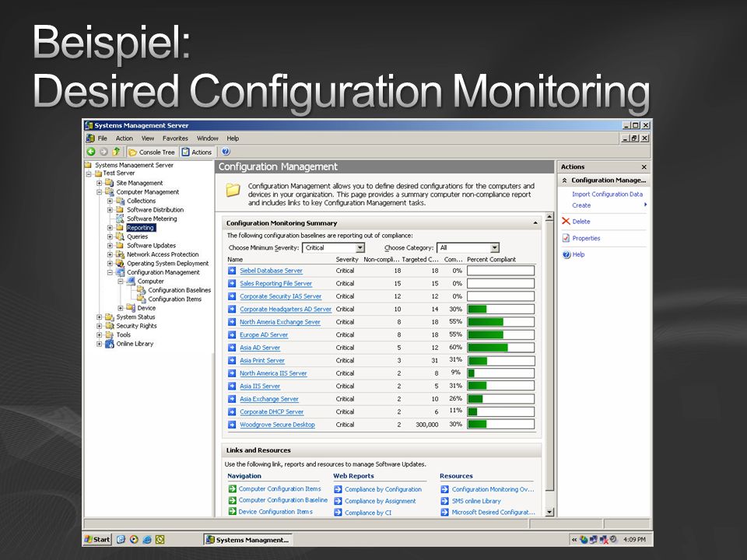Click the Properties icon in Actions pane
The width and height of the screenshot is (747, 560).
click(566, 238)
